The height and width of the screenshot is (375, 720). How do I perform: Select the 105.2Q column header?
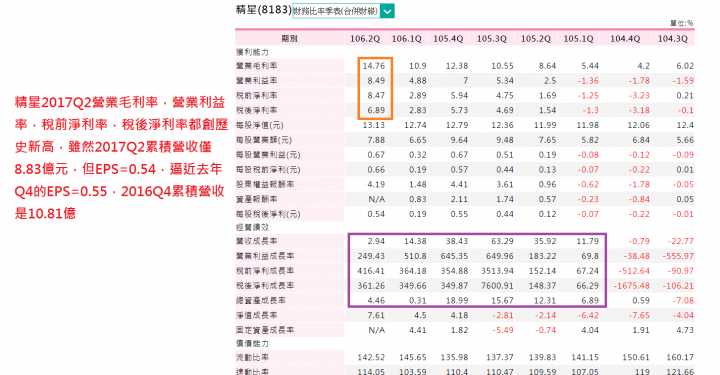click(536, 39)
